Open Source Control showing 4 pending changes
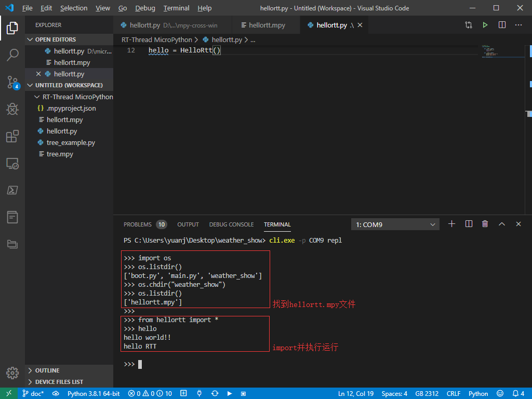 pyautogui.click(x=12, y=82)
